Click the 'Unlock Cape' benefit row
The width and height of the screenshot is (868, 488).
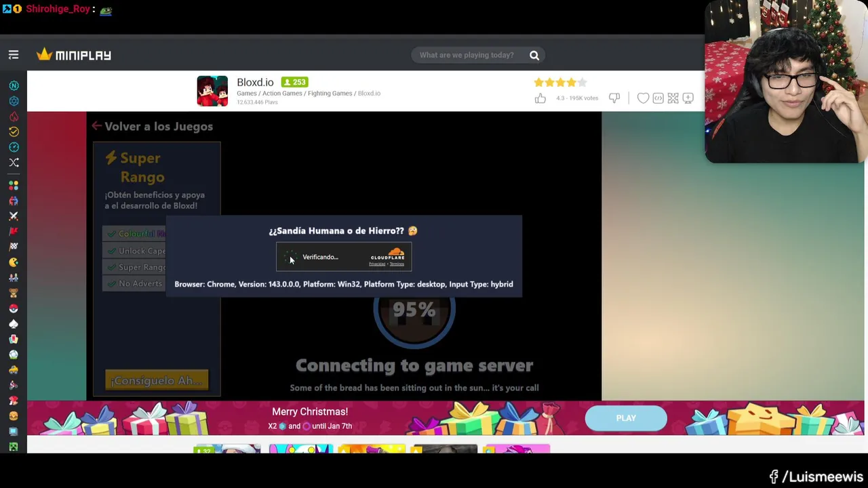point(134,251)
